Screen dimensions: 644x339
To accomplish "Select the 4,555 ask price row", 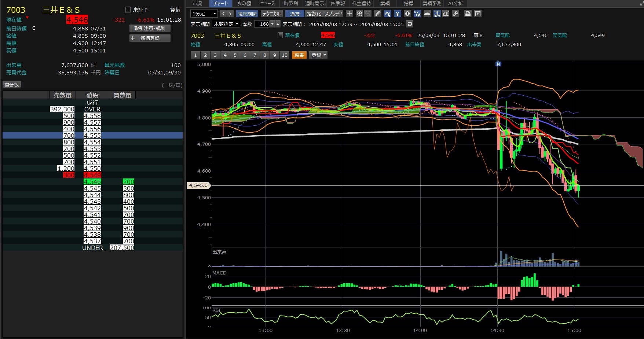I will [x=92, y=135].
